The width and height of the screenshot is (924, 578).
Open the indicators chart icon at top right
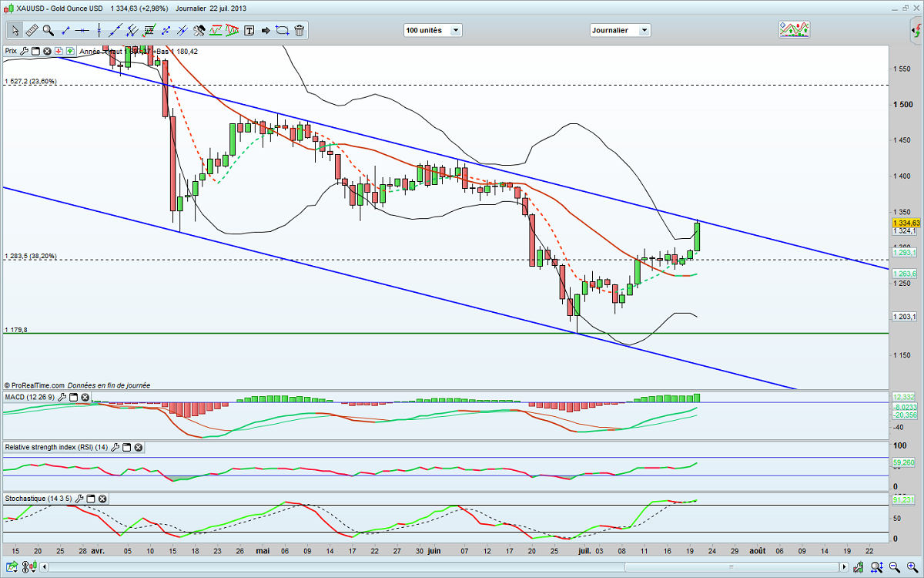794,29
